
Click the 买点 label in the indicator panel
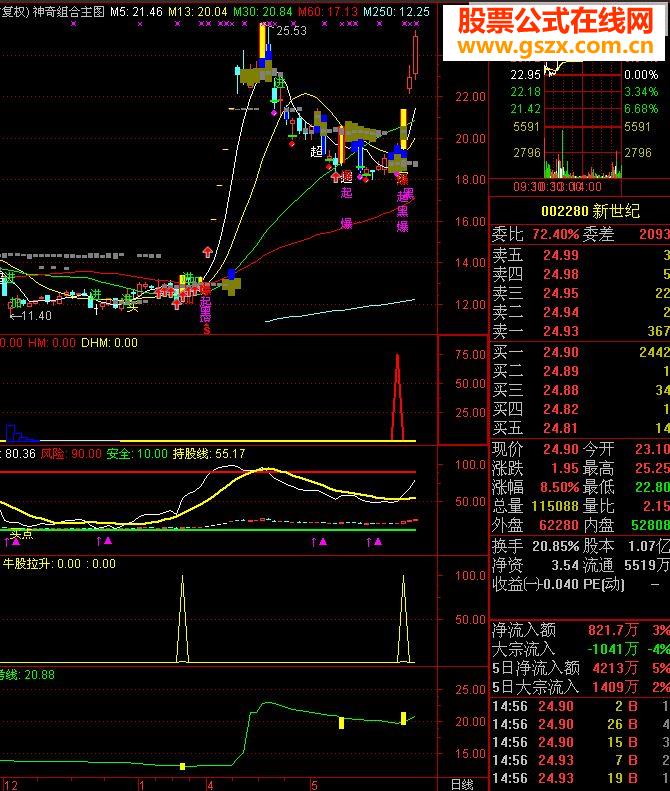pyautogui.click(x=21, y=534)
